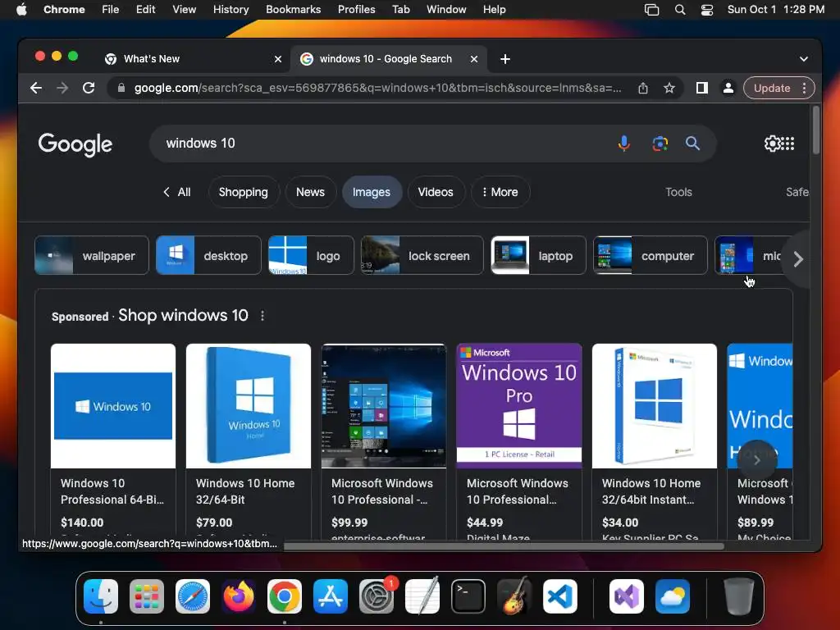
Task: Close the windows 10 Google Search tab
Action: [x=474, y=59]
